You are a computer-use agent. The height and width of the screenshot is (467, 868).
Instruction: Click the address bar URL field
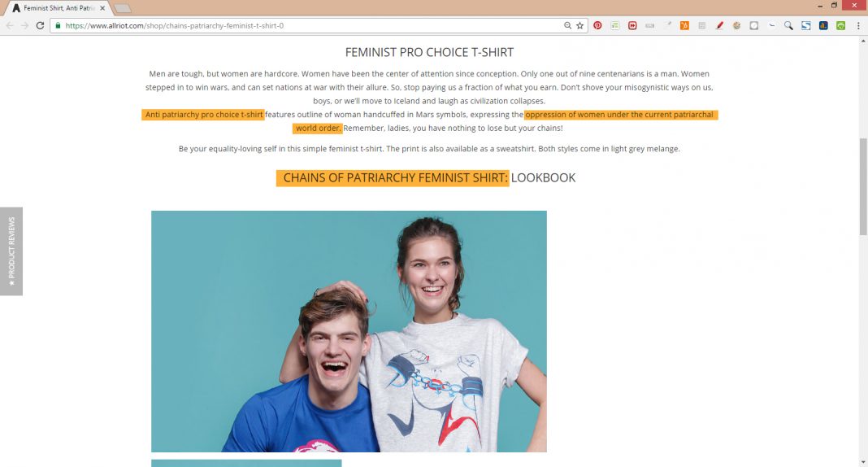click(x=310, y=25)
